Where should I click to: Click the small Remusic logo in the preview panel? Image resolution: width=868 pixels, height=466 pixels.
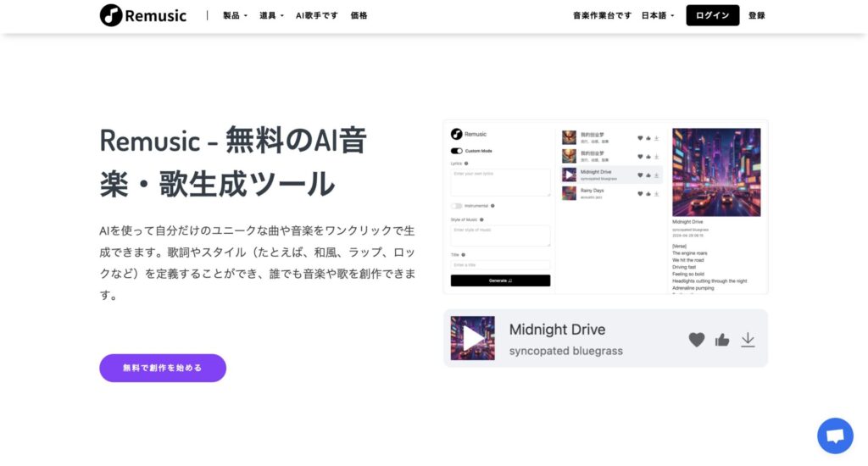coord(468,134)
